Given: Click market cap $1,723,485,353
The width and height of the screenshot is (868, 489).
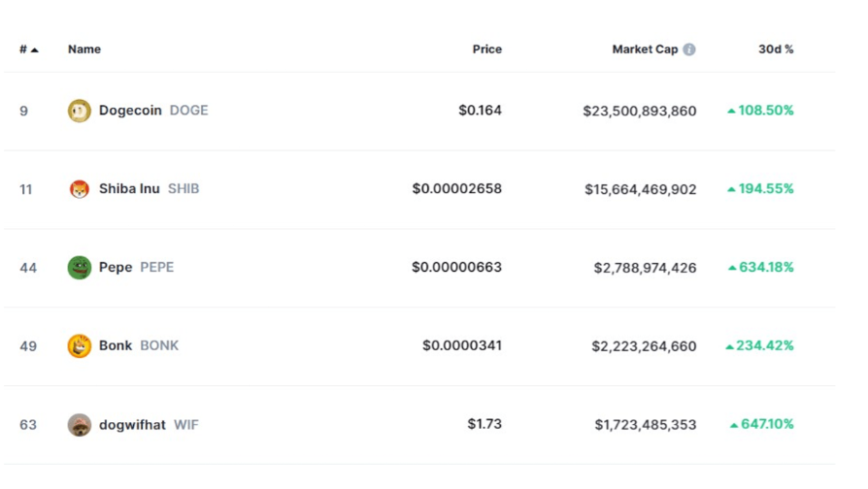Looking at the screenshot, I should click(646, 425).
